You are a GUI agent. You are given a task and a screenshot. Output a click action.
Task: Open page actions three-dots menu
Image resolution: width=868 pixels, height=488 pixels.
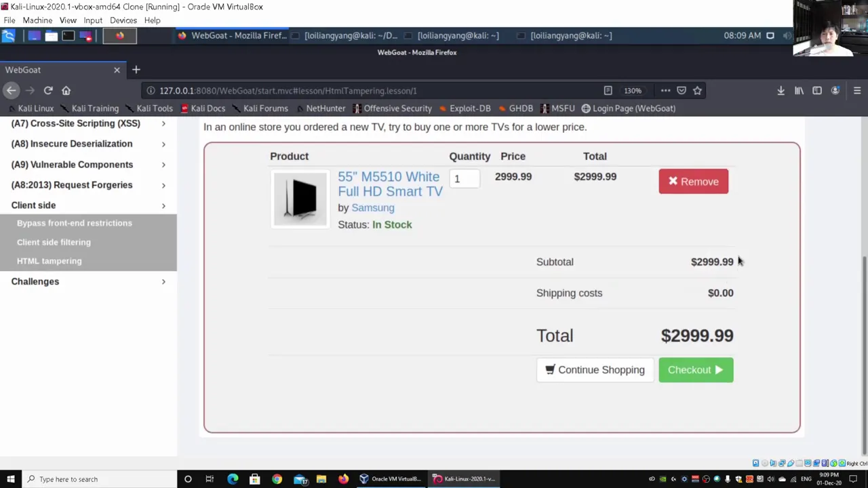(665, 90)
